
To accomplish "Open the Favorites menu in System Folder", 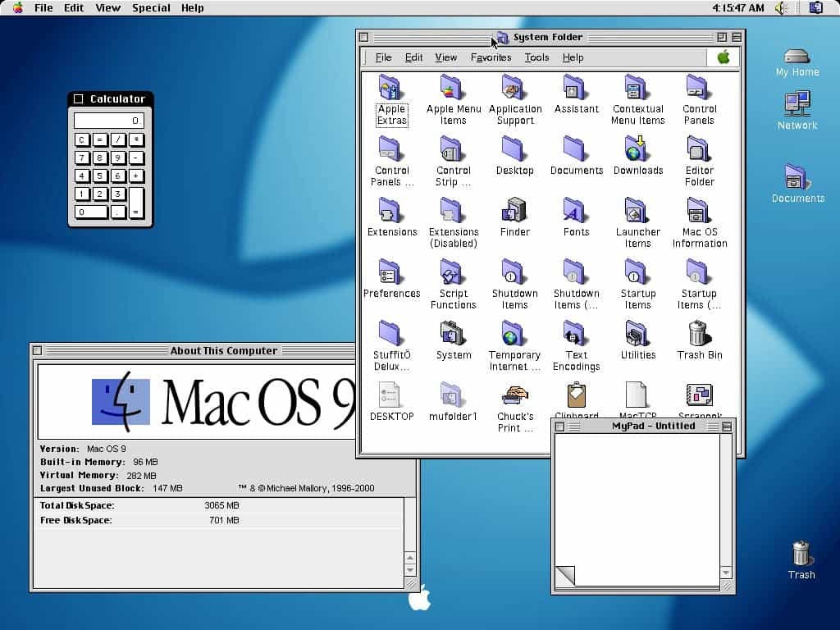I will coord(491,57).
